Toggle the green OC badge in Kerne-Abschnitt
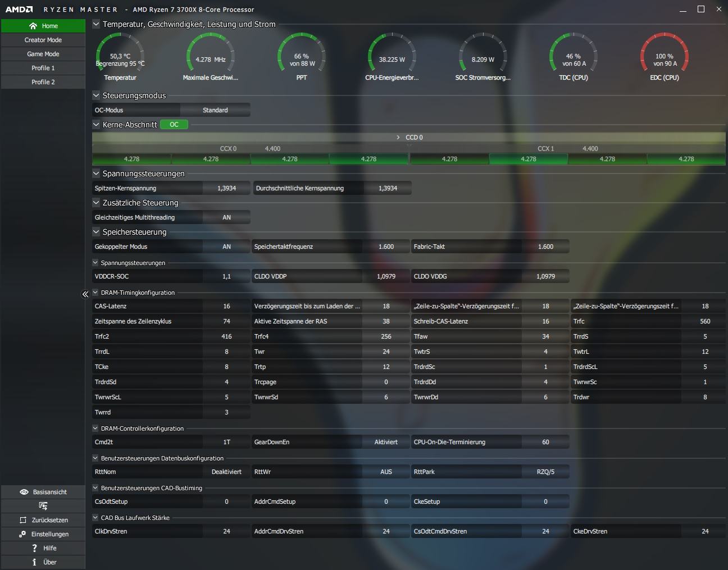Screen dimensions: 728x570 [x=174, y=125]
